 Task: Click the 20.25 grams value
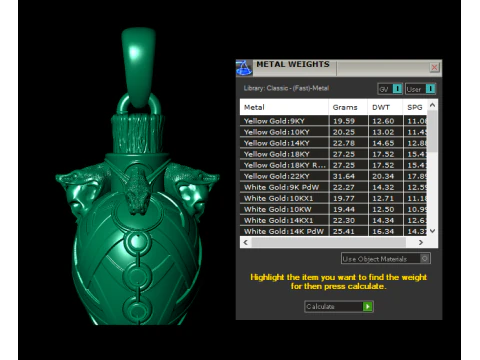tap(344, 132)
